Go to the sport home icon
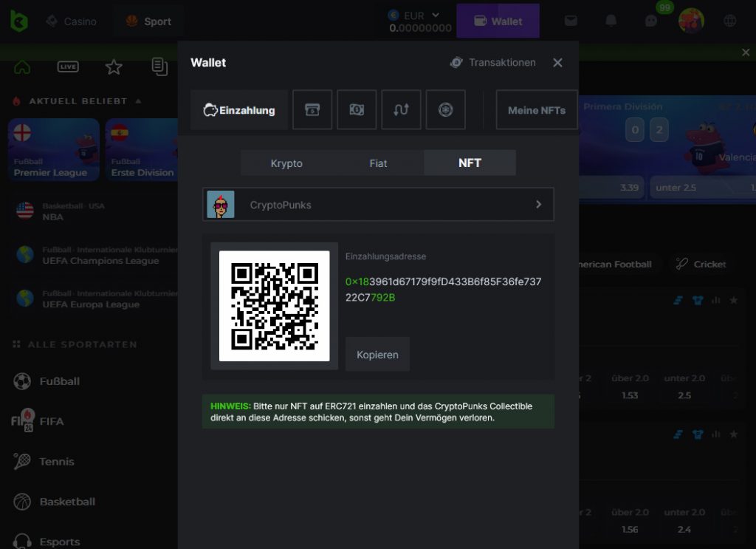This screenshot has width=756, height=549. [22, 67]
